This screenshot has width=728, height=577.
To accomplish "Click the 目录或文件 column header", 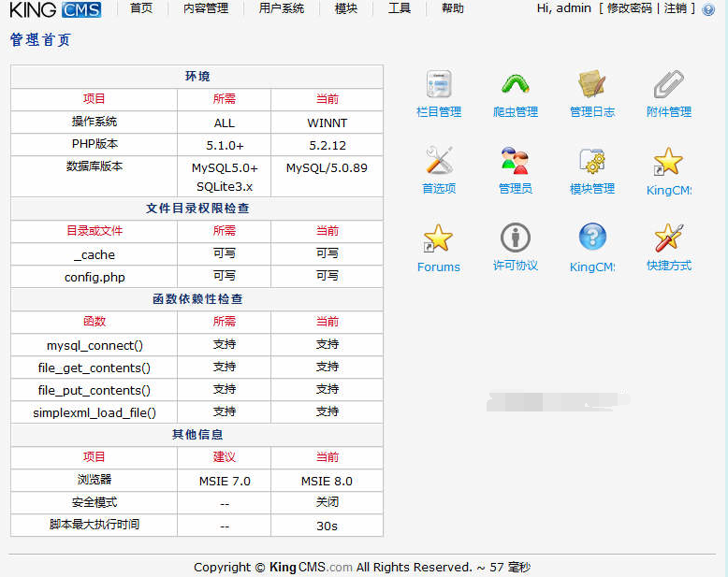I will point(95,231).
